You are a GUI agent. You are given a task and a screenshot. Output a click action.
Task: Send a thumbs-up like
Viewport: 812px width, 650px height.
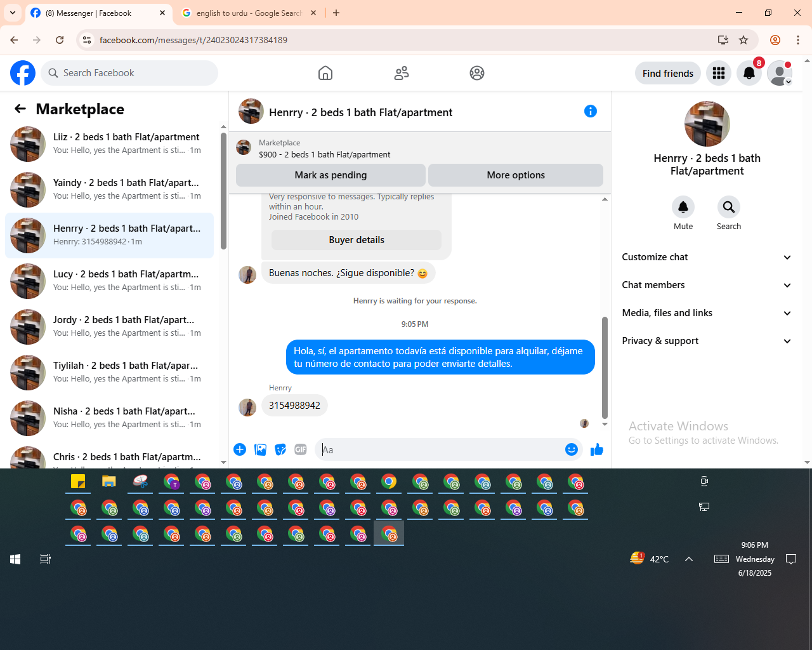point(597,449)
